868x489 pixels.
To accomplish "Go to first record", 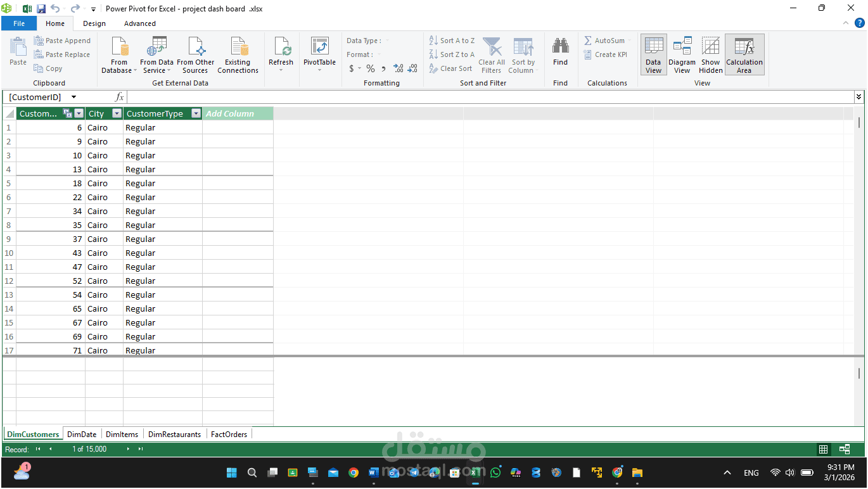I will pos(38,449).
